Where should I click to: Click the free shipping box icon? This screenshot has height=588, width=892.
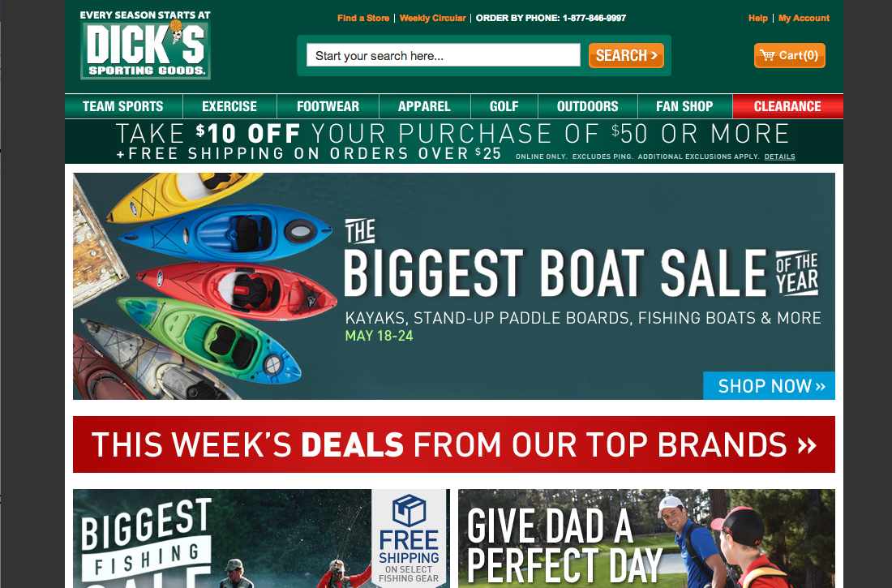(x=409, y=510)
